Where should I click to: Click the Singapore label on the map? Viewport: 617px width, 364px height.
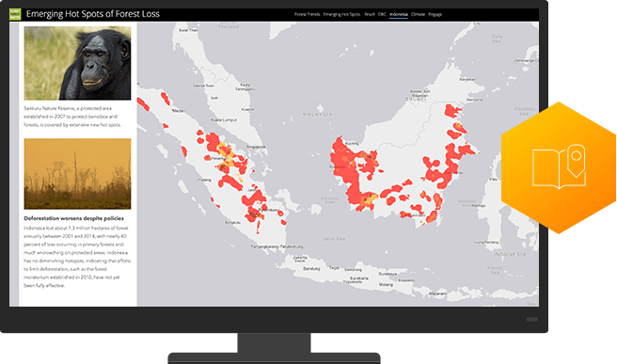(256, 147)
